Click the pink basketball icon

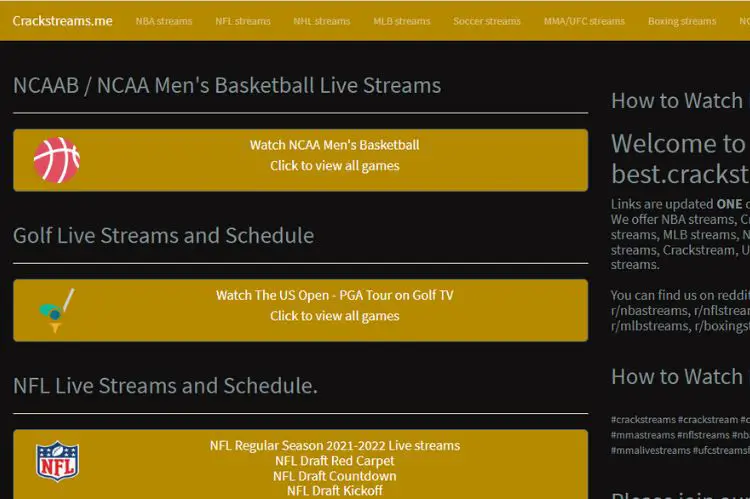pos(56,160)
